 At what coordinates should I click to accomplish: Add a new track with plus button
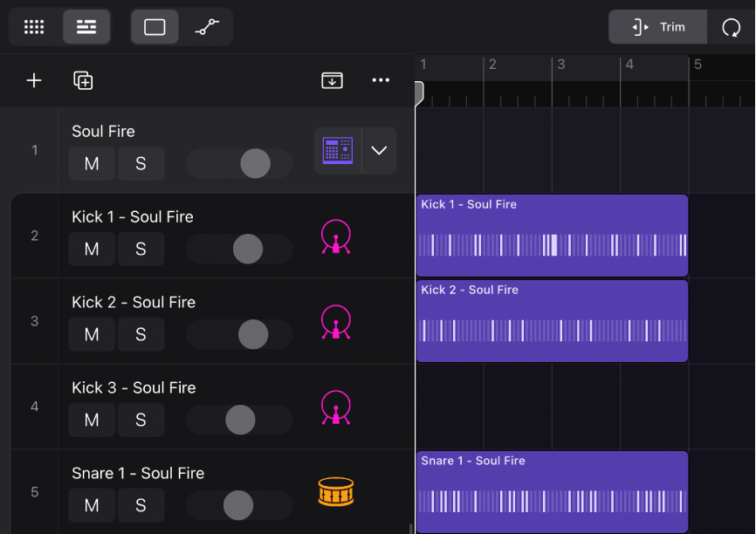point(34,80)
